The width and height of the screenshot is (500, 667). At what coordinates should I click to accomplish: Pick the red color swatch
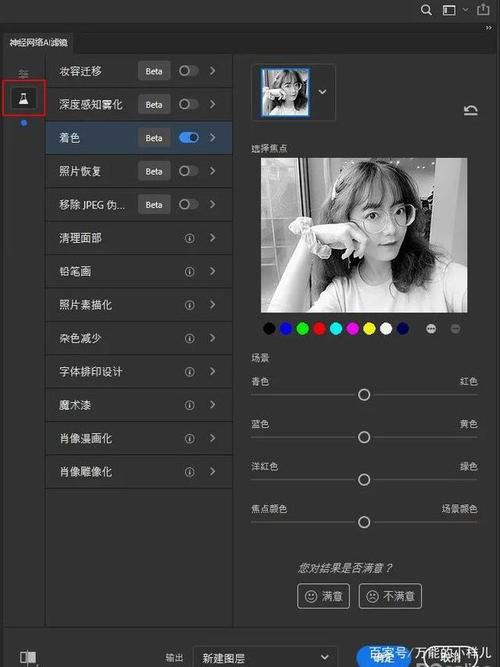(x=319, y=328)
